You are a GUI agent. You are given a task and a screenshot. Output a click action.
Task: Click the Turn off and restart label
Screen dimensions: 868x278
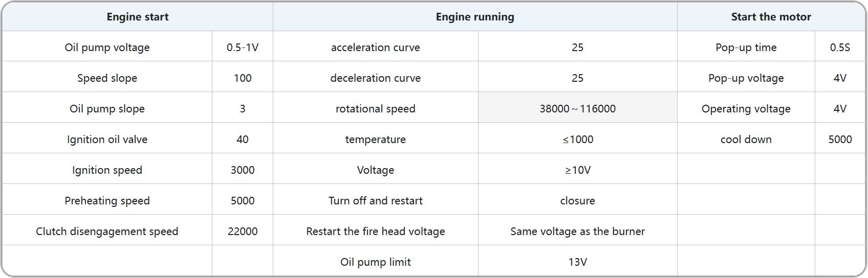click(x=375, y=201)
